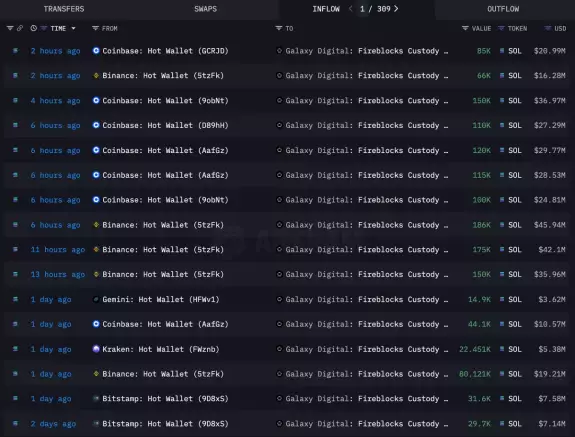Open the 11 hours ago transaction link
Screen dimensions: 575x437
tap(58, 250)
